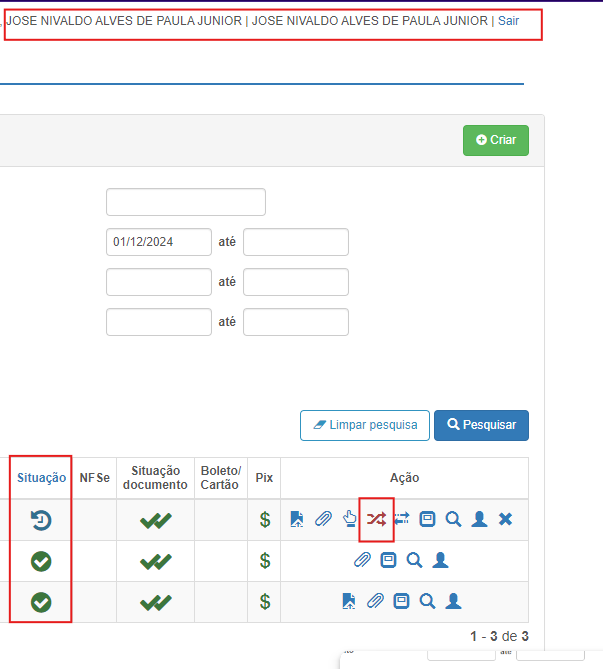Viewport: 603px width, 669px height.
Task: Click the document upload icon in third row
Action: pos(349,601)
